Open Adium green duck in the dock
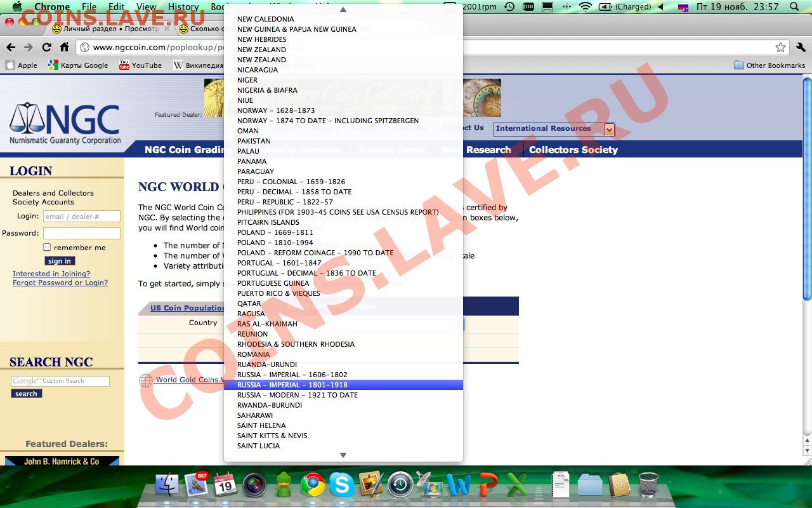This screenshot has width=812, height=508. (284, 485)
